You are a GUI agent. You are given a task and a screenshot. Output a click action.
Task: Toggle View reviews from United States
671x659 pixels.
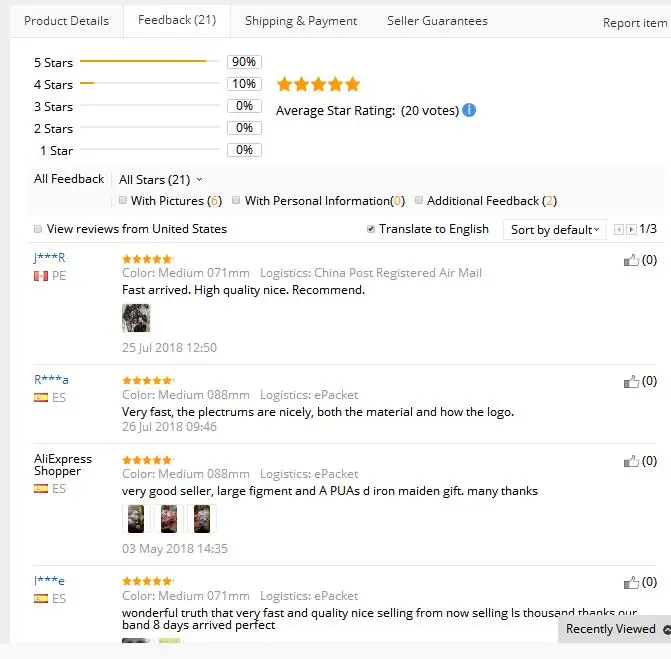[x=38, y=229]
